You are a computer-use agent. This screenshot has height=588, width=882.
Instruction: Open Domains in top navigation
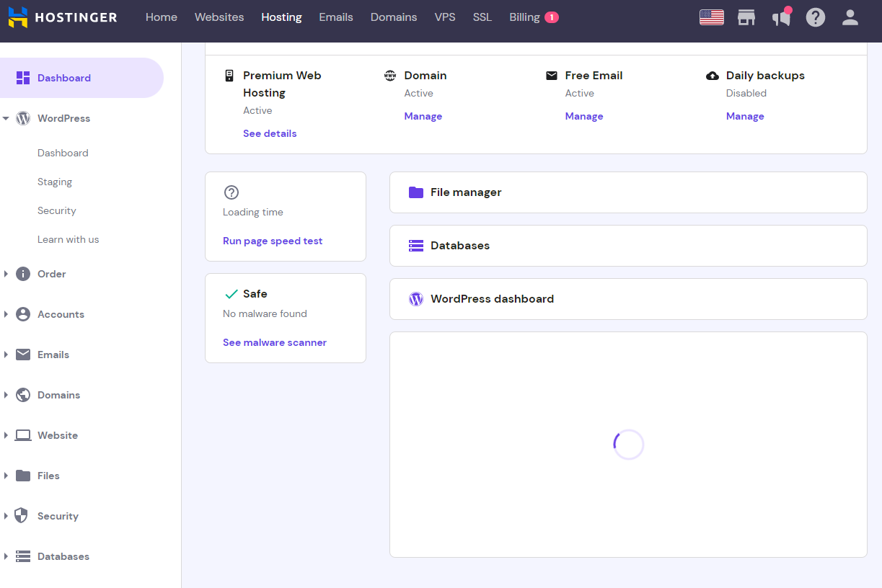tap(394, 17)
